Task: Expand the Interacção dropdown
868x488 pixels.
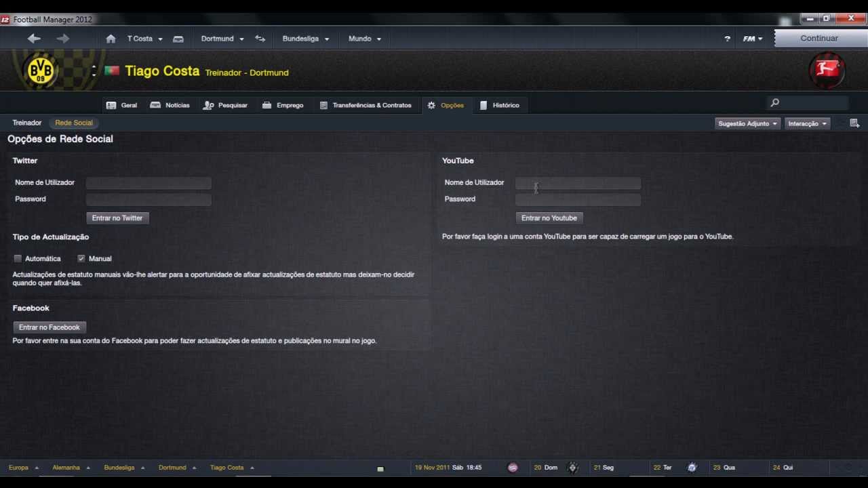Action: 807,123
